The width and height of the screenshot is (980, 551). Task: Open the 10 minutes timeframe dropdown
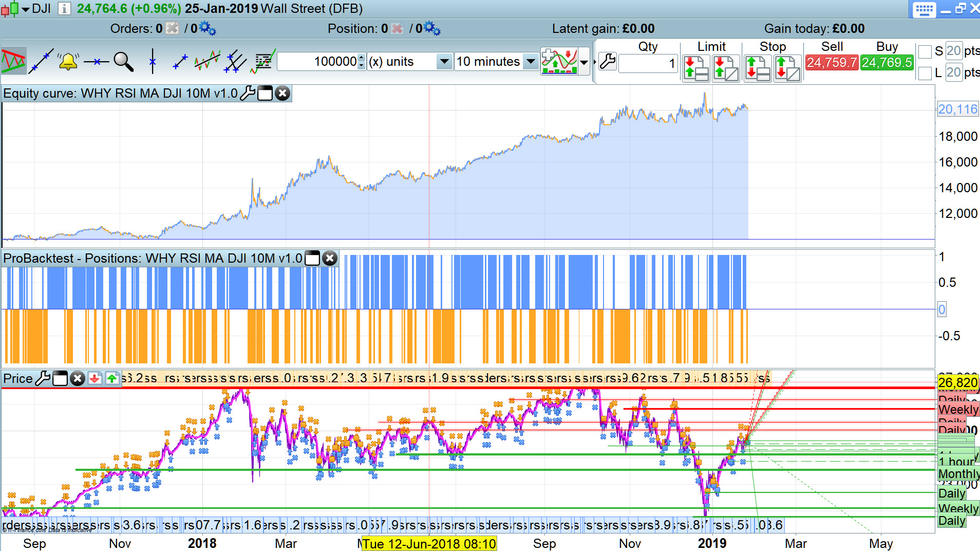point(531,62)
